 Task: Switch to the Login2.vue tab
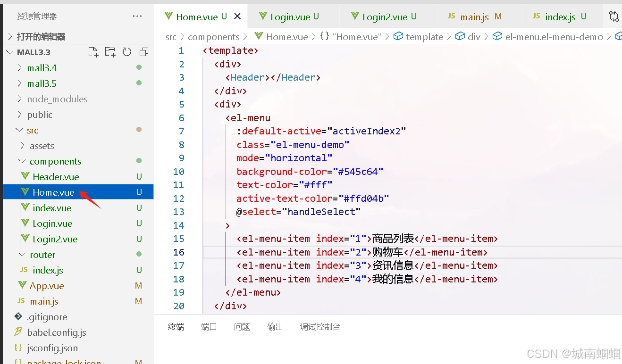tap(388, 17)
